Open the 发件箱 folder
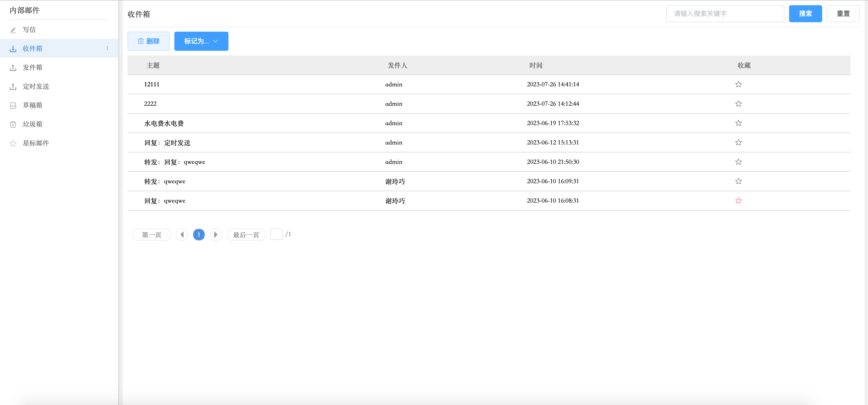Image resolution: width=868 pixels, height=405 pixels. click(x=33, y=68)
